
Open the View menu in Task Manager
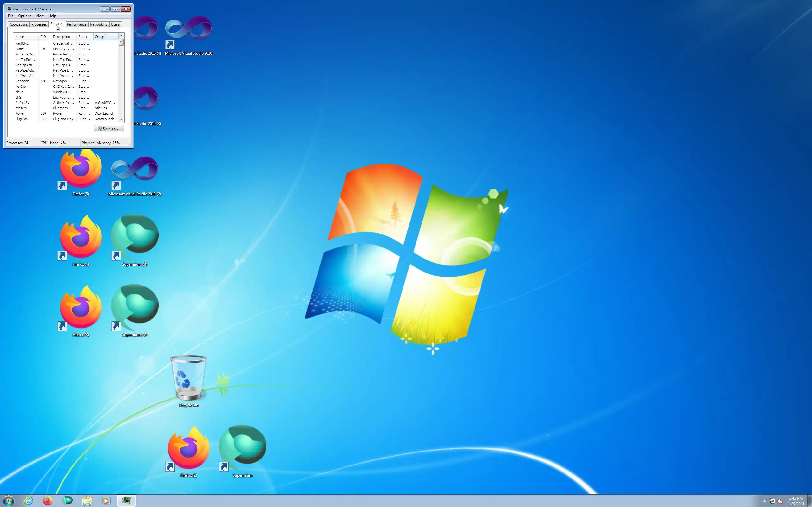(40, 16)
